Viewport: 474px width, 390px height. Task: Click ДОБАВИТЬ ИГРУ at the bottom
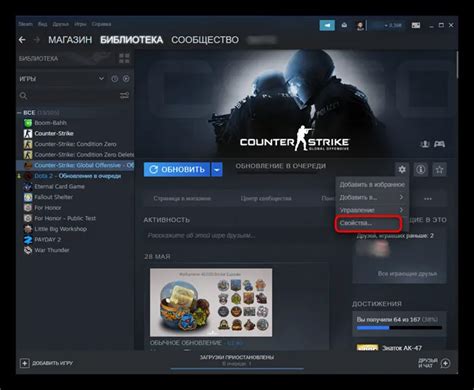point(52,363)
